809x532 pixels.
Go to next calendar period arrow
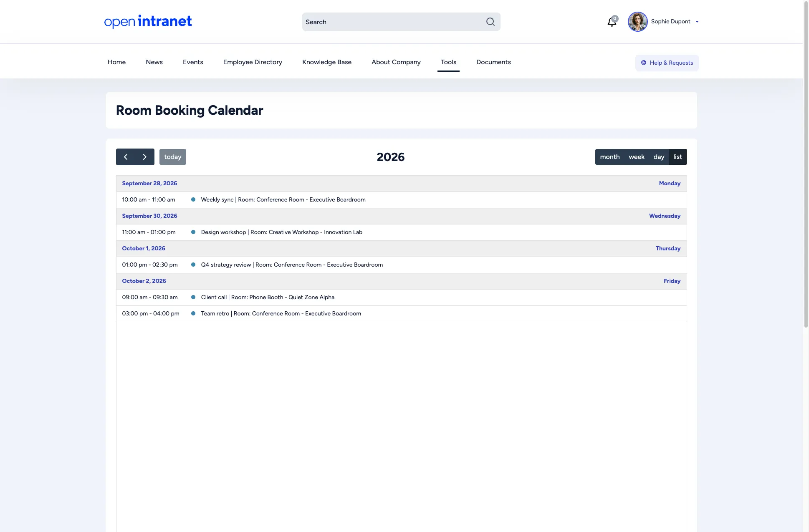(145, 157)
